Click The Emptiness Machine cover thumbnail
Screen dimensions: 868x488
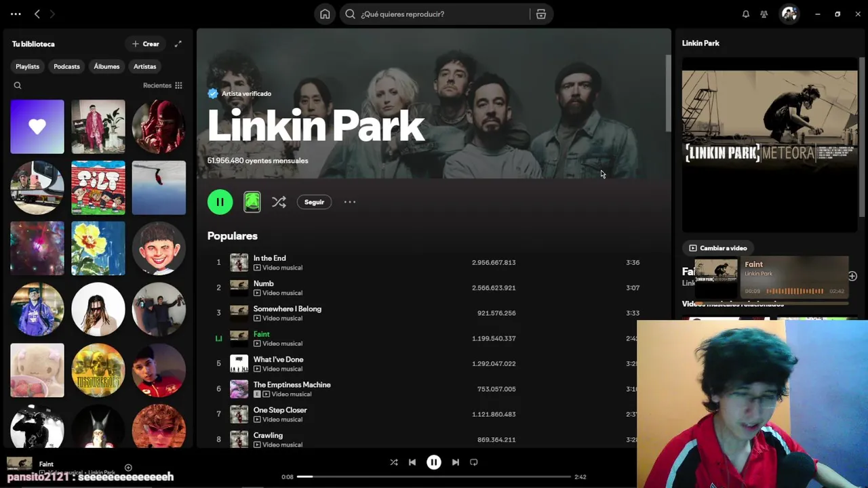[239, 389]
